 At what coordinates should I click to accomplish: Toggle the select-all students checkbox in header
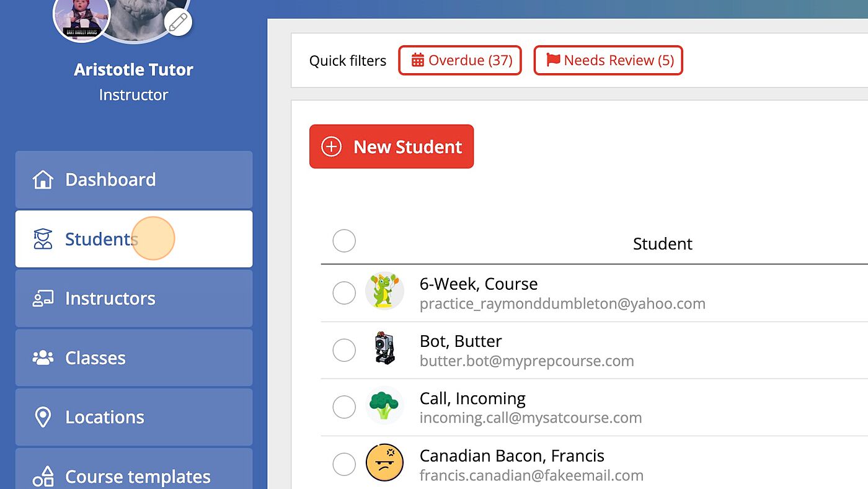(x=344, y=241)
